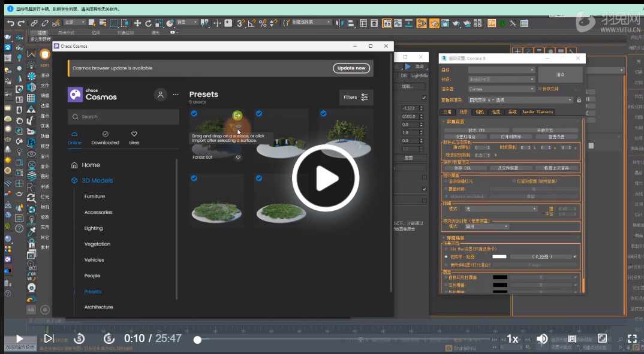Open the Render Elements tab
The width and height of the screenshot is (644, 354).
537,112
